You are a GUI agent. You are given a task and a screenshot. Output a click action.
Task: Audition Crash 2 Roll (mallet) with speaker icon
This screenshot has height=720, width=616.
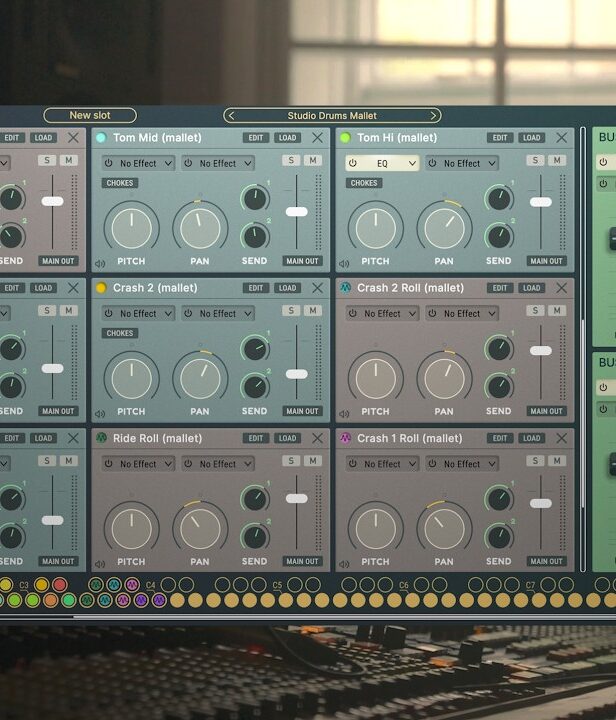344,414
